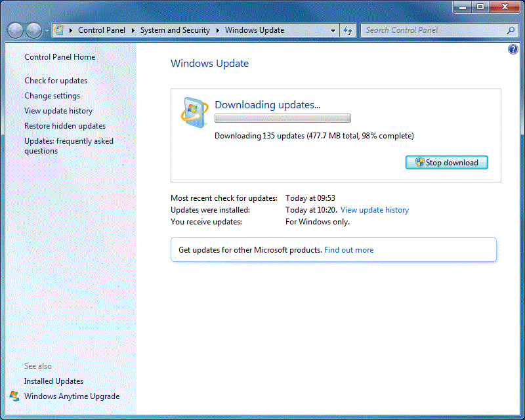Screen dimensions: 525x420
Task: Open recent pages dropdown next to Forward
Action: (46, 30)
